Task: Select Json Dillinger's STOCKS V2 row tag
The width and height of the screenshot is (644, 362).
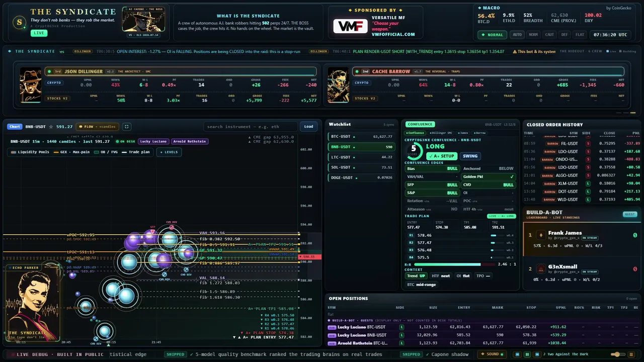Action: (57, 98)
